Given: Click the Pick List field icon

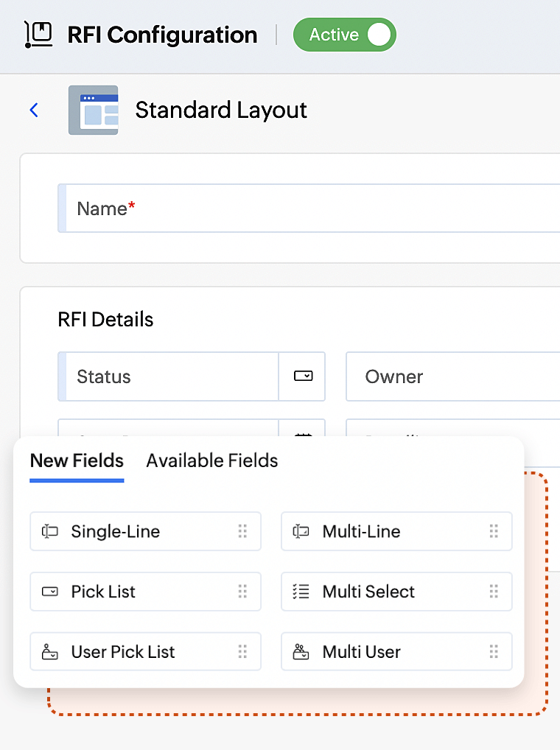Looking at the screenshot, I should [49, 592].
